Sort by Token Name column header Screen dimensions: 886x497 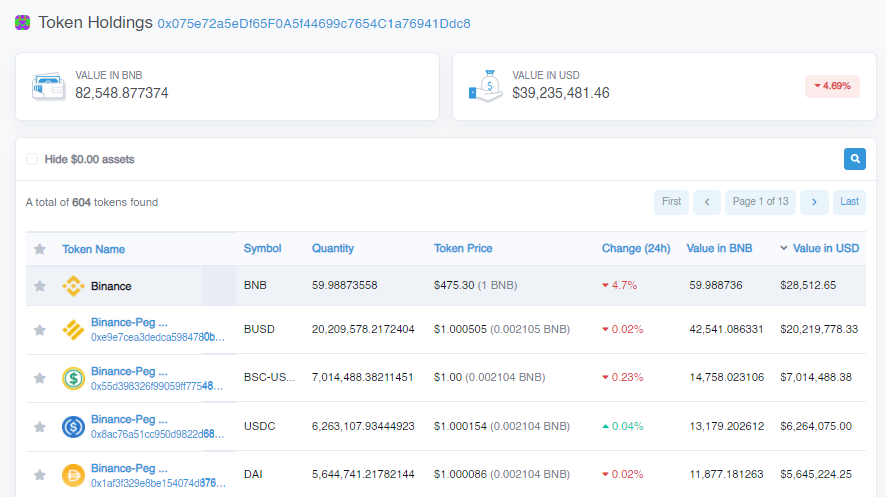coord(93,249)
